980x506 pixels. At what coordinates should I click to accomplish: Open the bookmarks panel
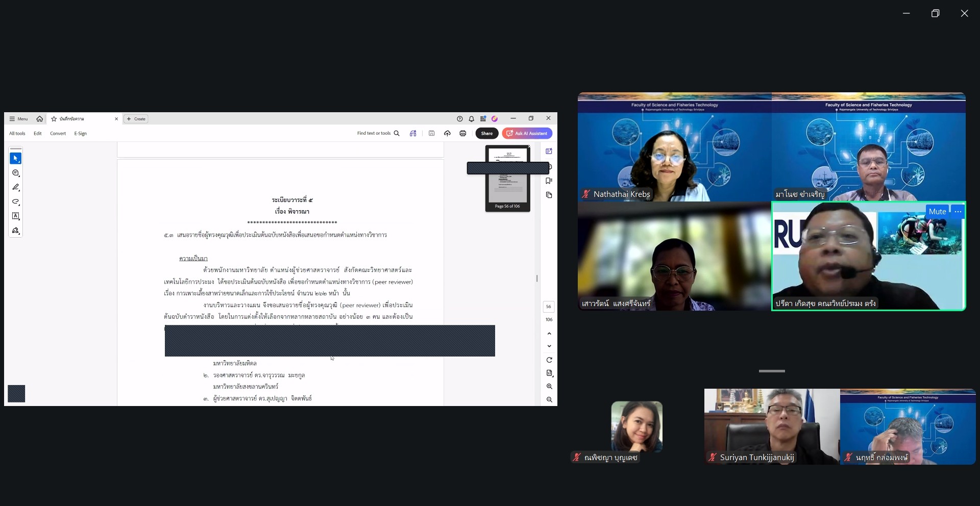pyautogui.click(x=549, y=181)
